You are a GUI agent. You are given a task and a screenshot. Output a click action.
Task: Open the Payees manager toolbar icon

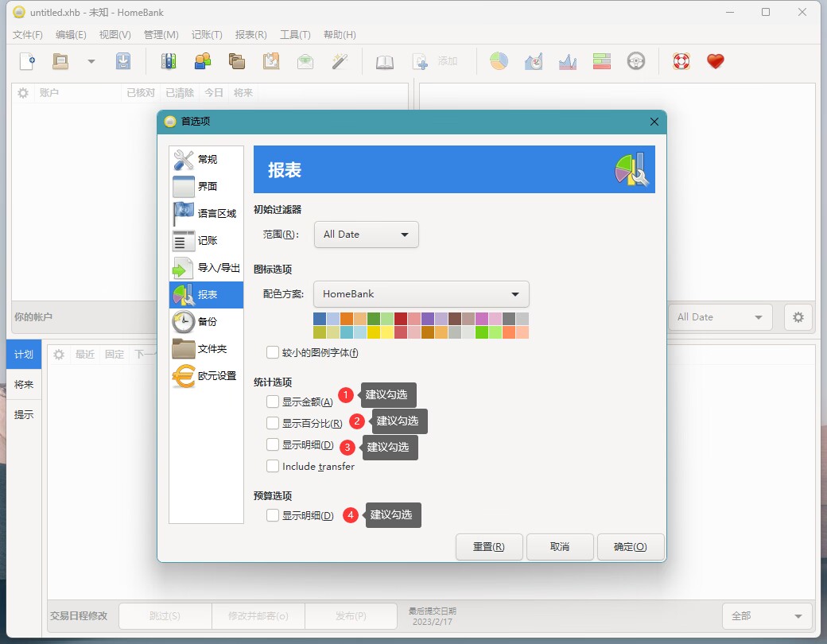pyautogui.click(x=203, y=61)
